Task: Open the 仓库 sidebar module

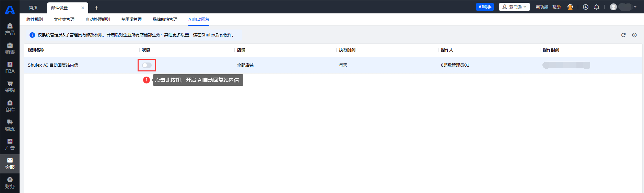Action: click(x=10, y=106)
